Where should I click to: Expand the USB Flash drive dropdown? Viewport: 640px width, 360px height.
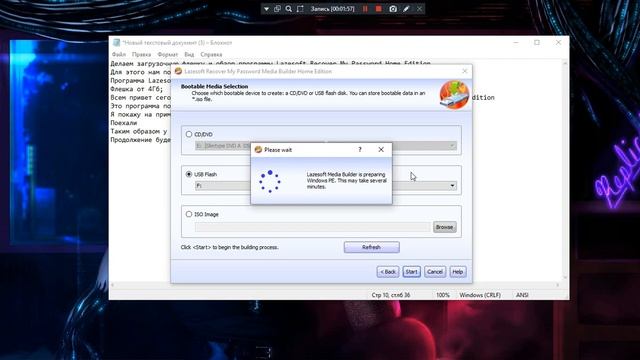pyautogui.click(x=452, y=186)
